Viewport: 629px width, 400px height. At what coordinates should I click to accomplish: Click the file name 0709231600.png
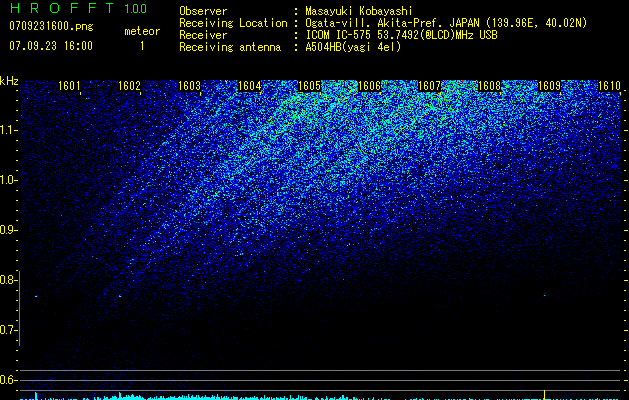51,26
